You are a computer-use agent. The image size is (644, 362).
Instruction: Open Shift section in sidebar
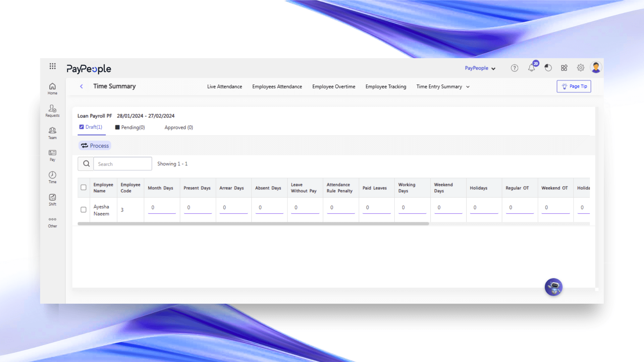pos(52,199)
